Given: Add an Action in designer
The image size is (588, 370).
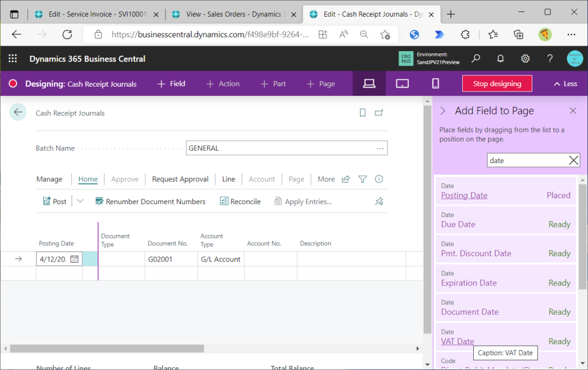Looking at the screenshot, I should point(223,84).
